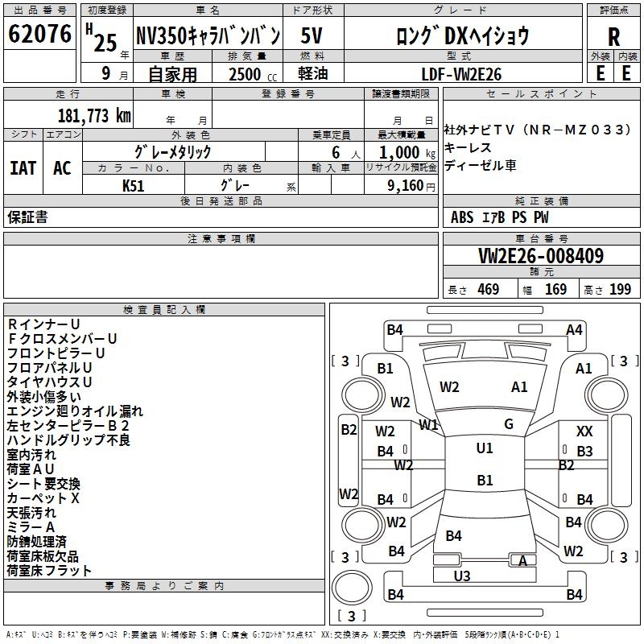
Task: Select vehicle history 自家用
Action: 172,74
